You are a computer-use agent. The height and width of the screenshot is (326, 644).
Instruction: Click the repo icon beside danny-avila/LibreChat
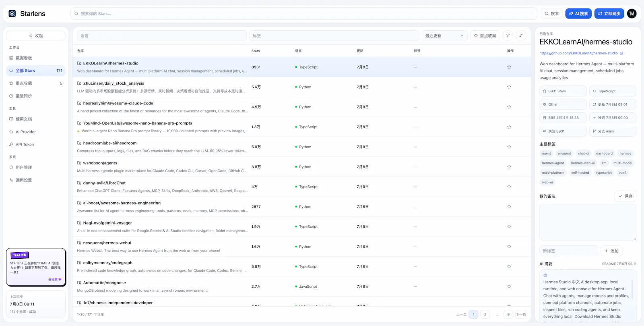[79, 183]
